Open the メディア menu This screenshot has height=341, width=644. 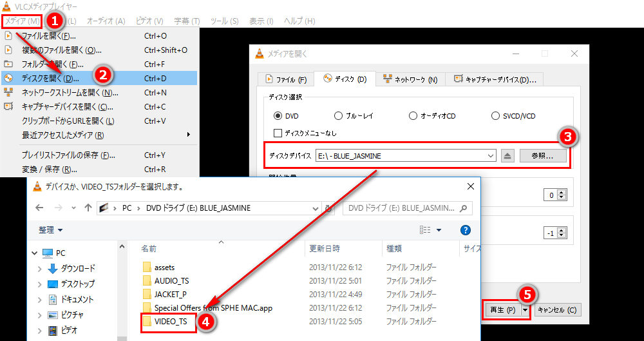click(22, 21)
